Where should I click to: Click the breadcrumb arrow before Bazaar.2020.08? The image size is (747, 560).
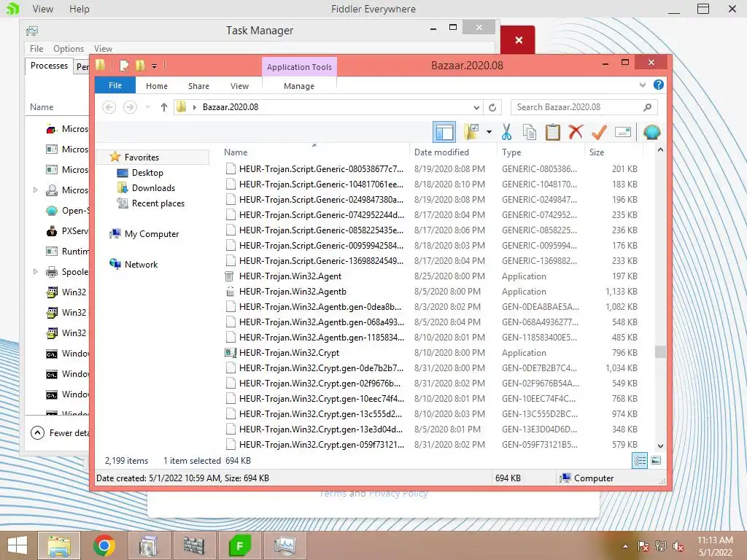click(x=194, y=107)
